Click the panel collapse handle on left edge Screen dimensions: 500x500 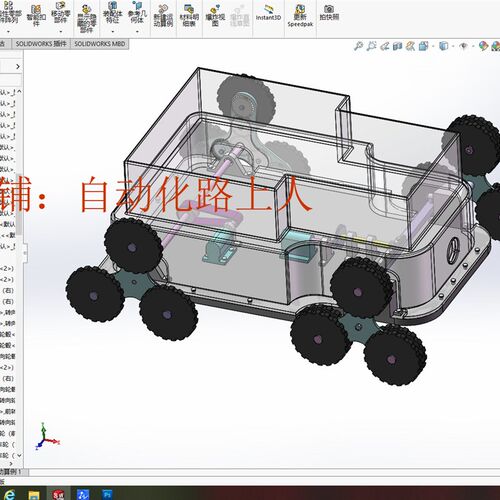pos(25,252)
